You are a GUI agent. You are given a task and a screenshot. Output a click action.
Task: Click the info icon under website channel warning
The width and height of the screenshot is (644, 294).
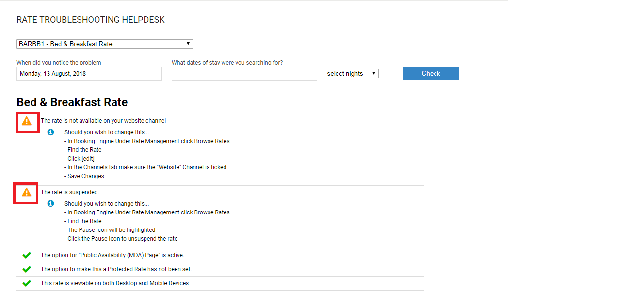[x=51, y=132]
